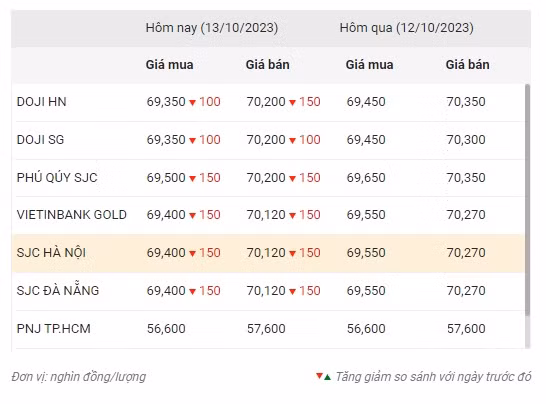Click yesterday's 69,650 buy price for PHÚ QÚY SJC

tap(366, 178)
